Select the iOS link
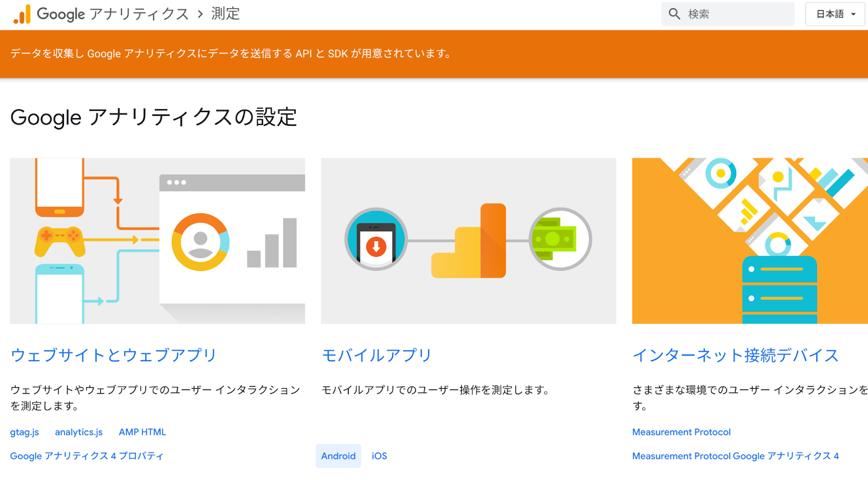The image size is (868, 480). 379,456
